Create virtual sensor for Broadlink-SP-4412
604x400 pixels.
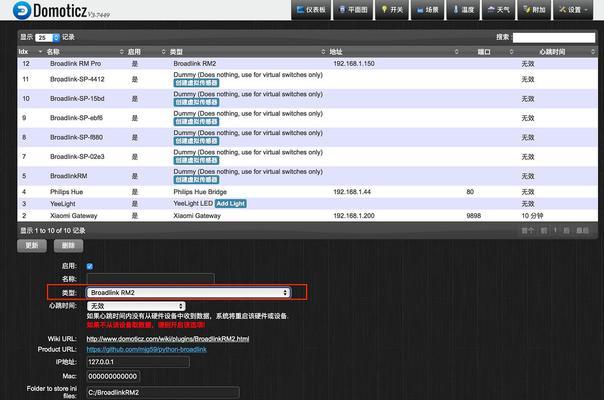[x=196, y=83]
